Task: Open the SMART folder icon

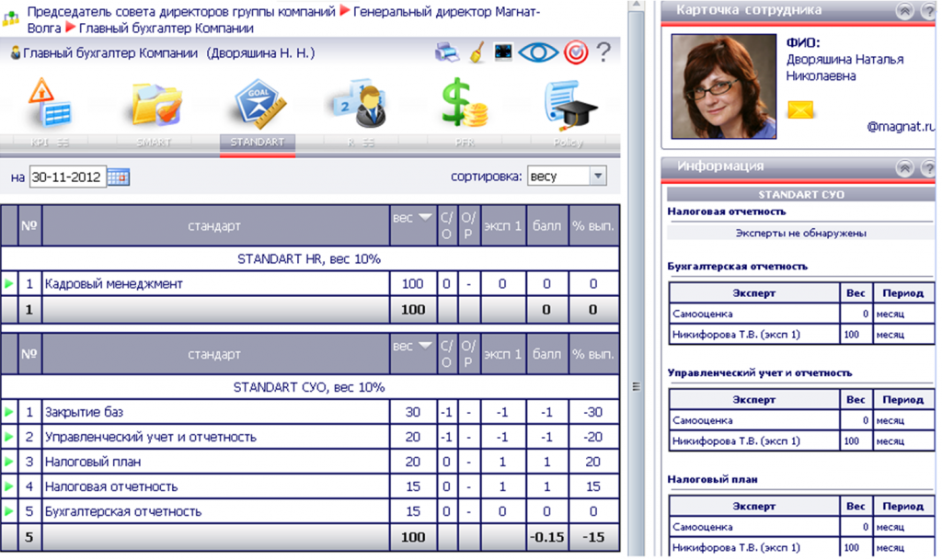Action: [156, 104]
